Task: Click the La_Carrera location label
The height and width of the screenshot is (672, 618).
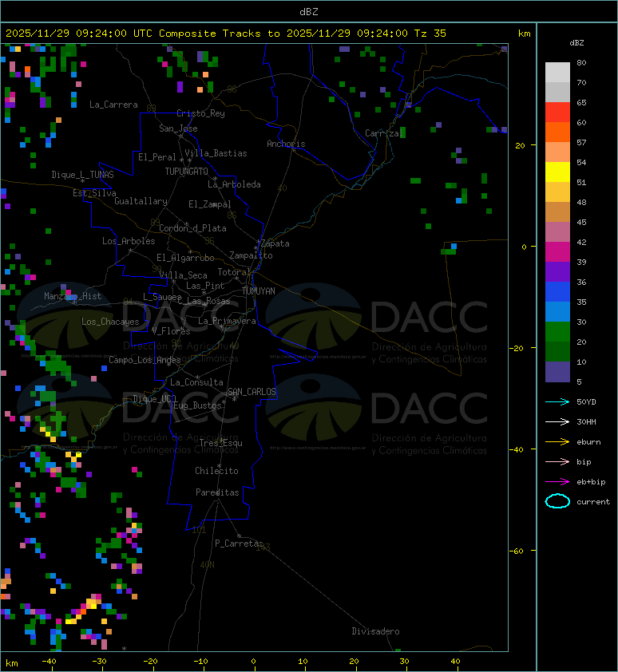Action: 113,105
